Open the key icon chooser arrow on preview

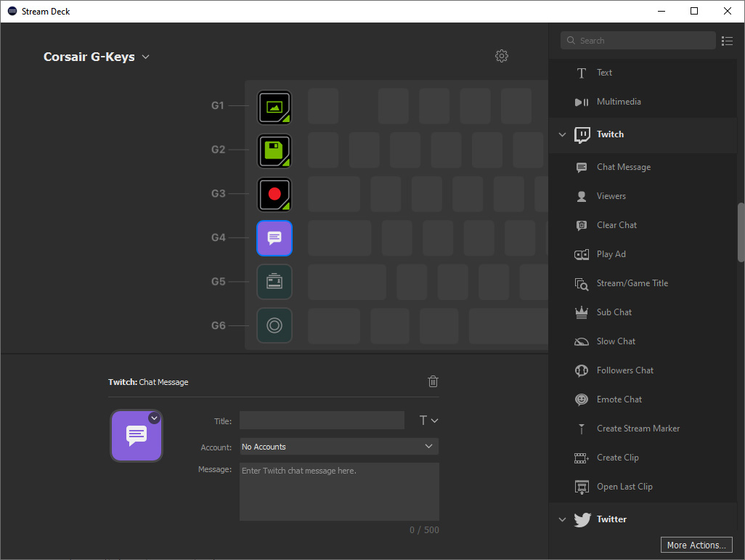coord(155,418)
